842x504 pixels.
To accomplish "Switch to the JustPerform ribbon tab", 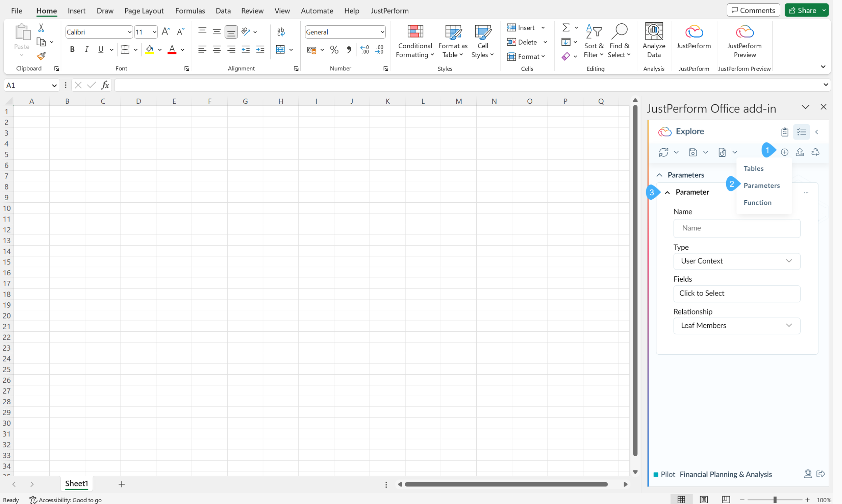I will coord(389,11).
